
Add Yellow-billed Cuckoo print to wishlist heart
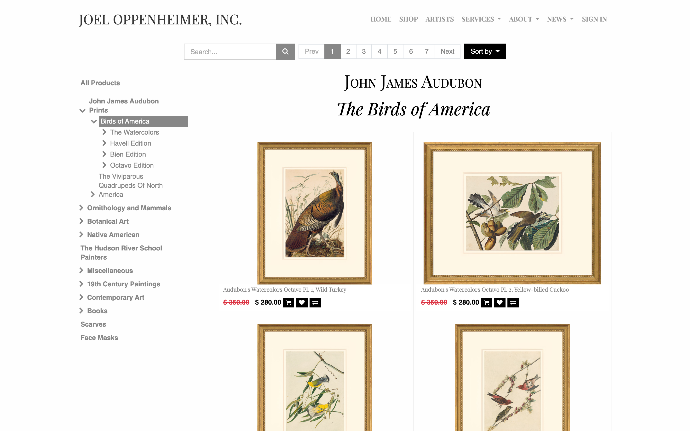pyautogui.click(x=499, y=302)
